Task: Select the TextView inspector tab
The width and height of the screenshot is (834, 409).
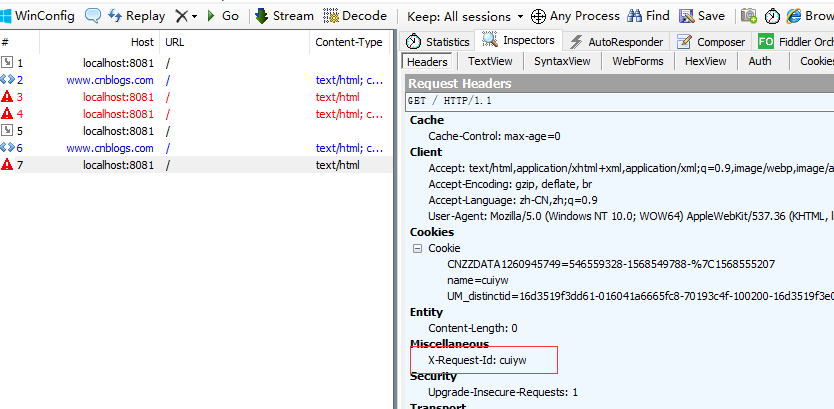Action: coord(490,62)
